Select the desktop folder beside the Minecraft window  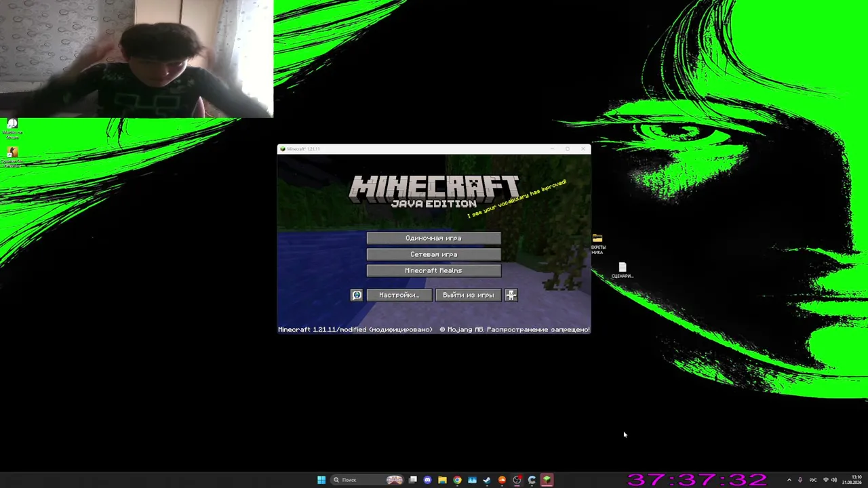[x=597, y=244]
